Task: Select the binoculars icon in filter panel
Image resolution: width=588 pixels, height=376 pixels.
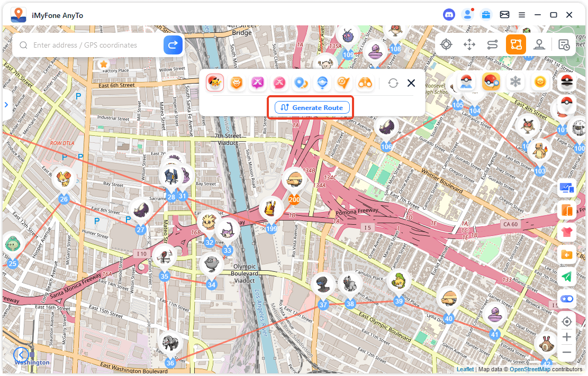Action: pyautogui.click(x=366, y=82)
